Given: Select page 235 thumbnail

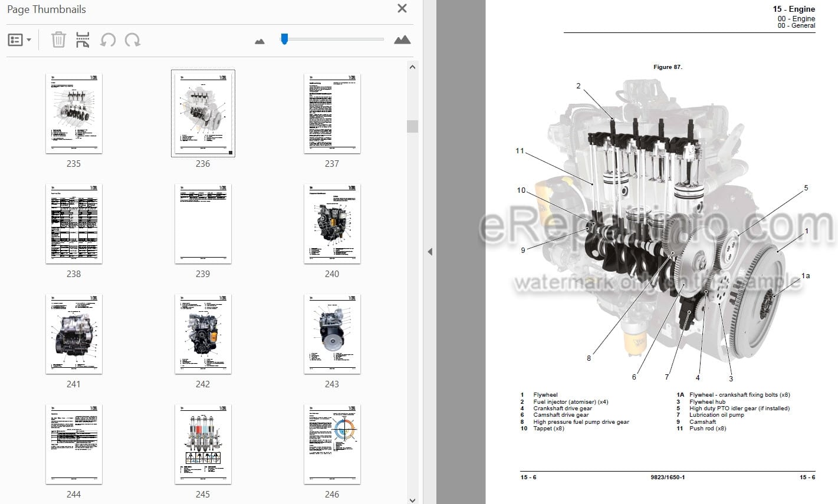Looking at the screenshot, I should click(74, 113).
